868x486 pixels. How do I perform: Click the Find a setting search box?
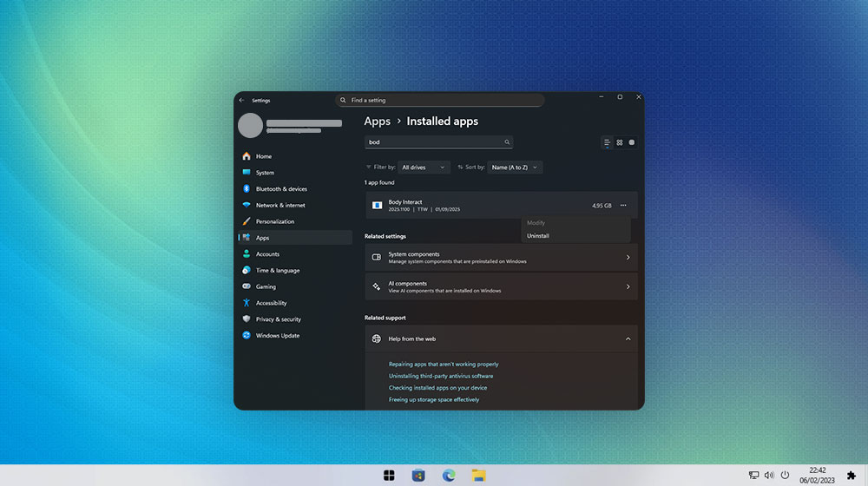click(x=439, y=101)
